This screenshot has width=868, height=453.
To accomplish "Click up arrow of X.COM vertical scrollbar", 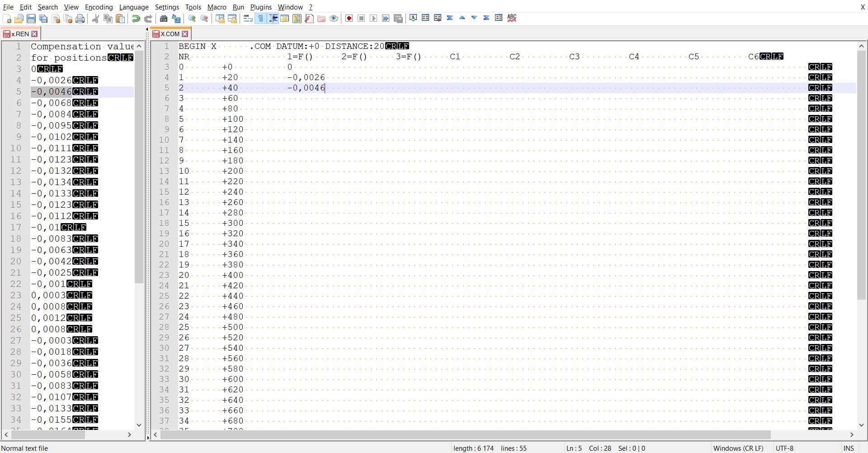I will 861,46.
